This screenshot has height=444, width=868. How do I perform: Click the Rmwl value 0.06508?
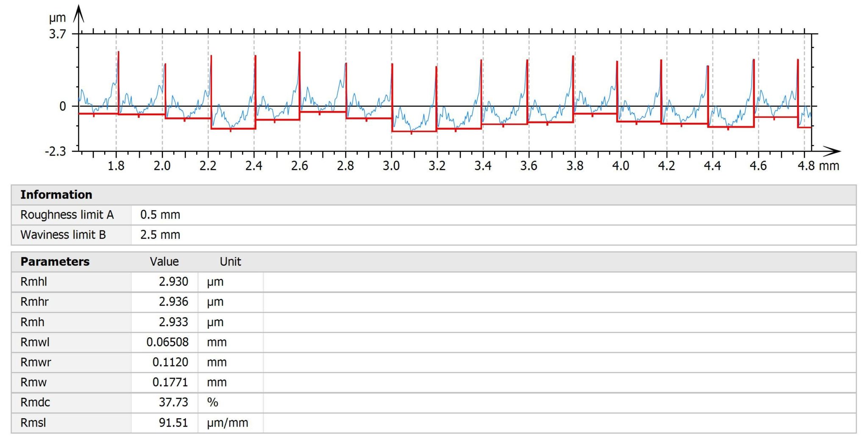[167, 342]
